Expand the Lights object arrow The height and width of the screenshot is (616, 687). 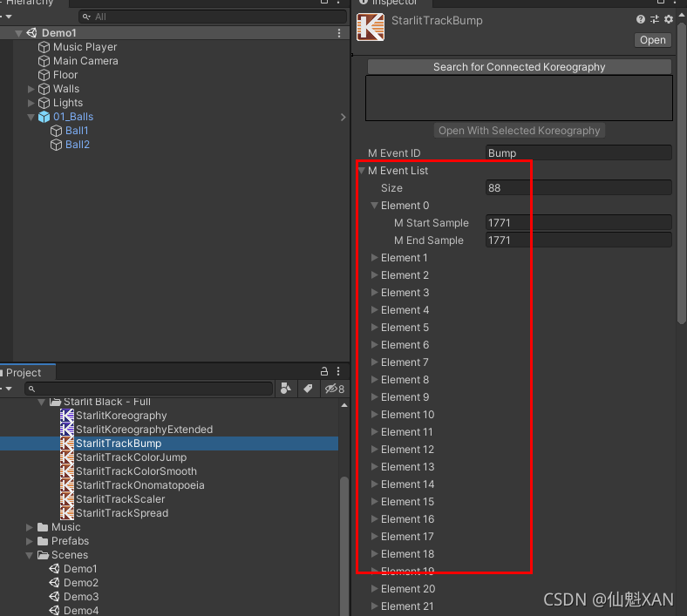(31, 103)
